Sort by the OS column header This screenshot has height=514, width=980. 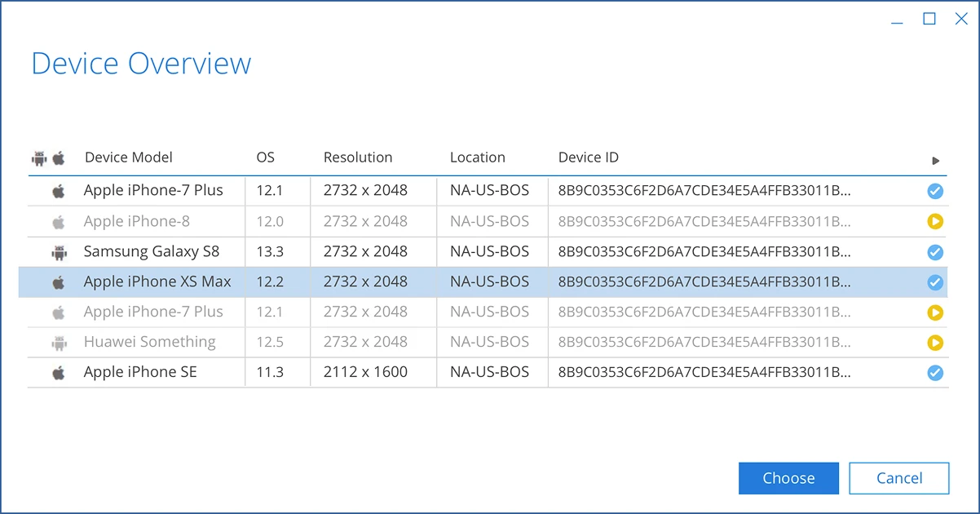point(265,157)
